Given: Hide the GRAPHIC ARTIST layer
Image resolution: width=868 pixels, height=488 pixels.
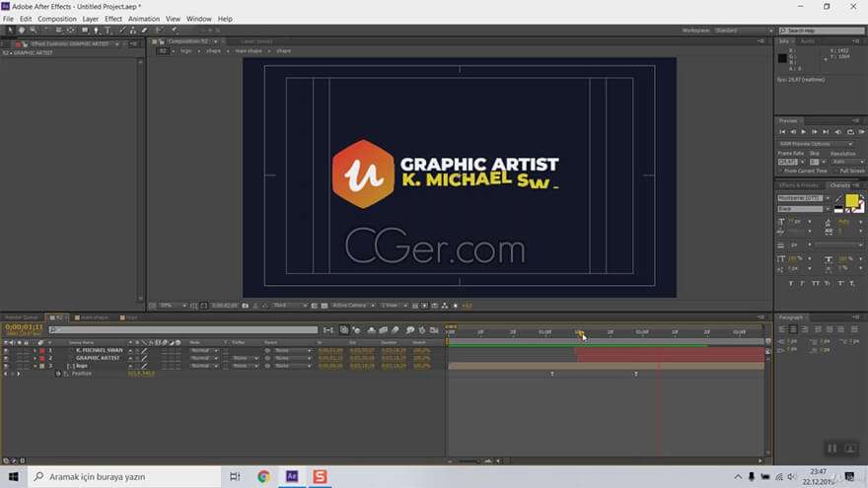Looking at the screenshot, I should pos(6,358).
